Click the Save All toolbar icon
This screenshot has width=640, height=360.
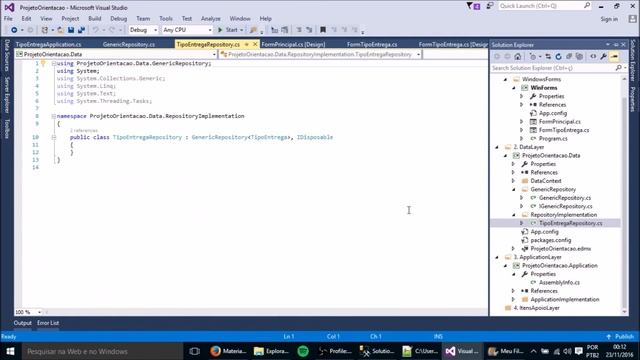81,30
